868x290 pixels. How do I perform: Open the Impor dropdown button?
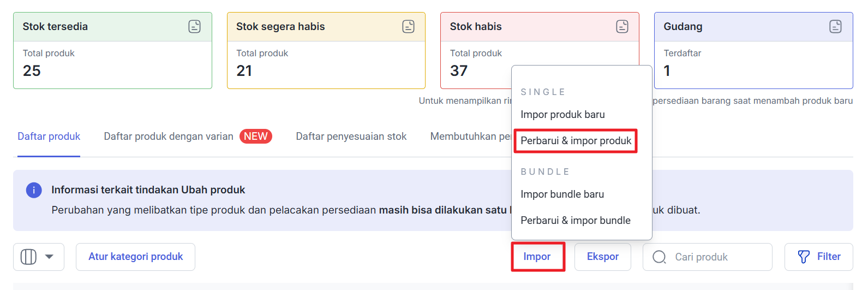coord(537,257)
